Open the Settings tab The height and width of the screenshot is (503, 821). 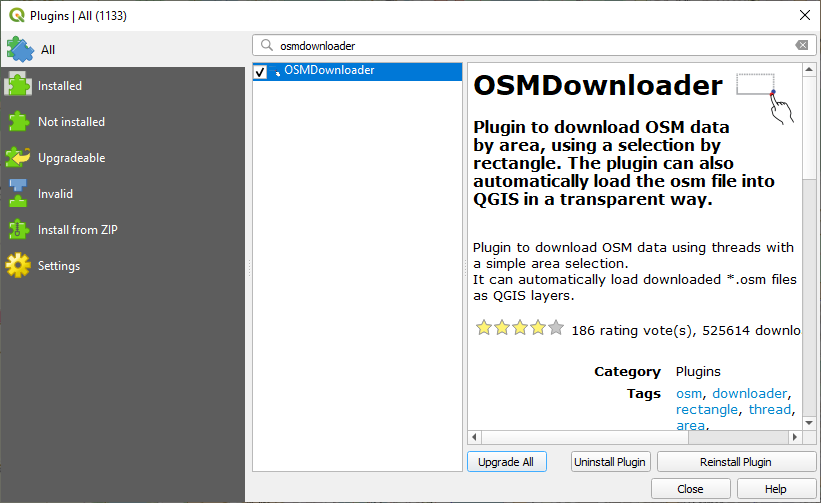[x=59, y=266]
